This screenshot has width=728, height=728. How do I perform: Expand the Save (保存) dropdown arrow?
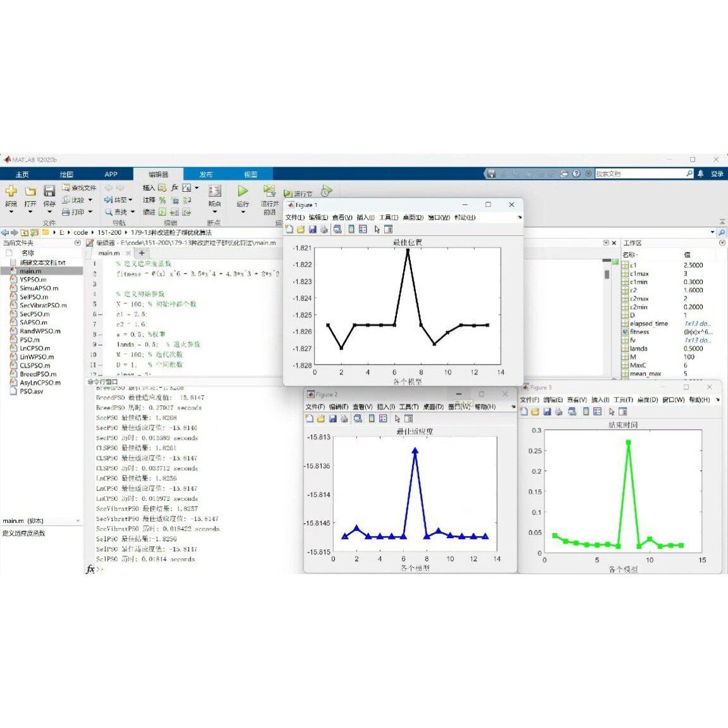pos(49,212)
